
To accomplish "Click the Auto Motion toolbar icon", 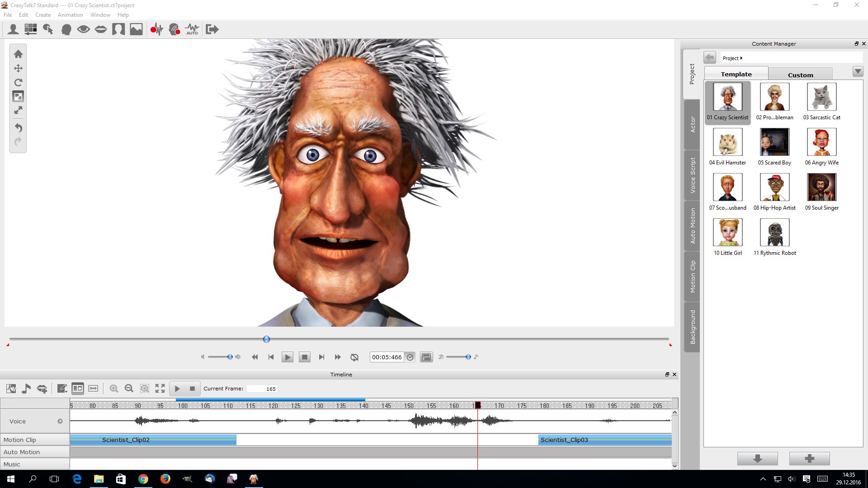I will click(x=192, y=30).
